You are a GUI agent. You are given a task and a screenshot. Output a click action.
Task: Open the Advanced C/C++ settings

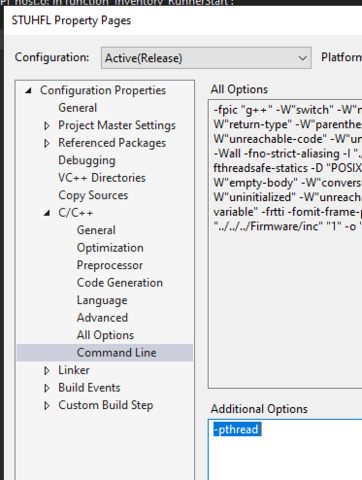(102, 318)
